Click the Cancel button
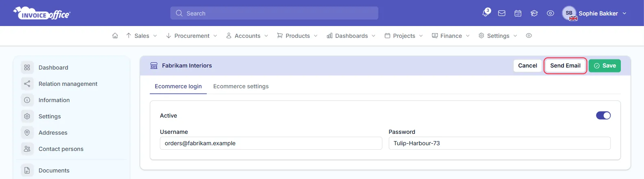644x179 pixels. 527,65
